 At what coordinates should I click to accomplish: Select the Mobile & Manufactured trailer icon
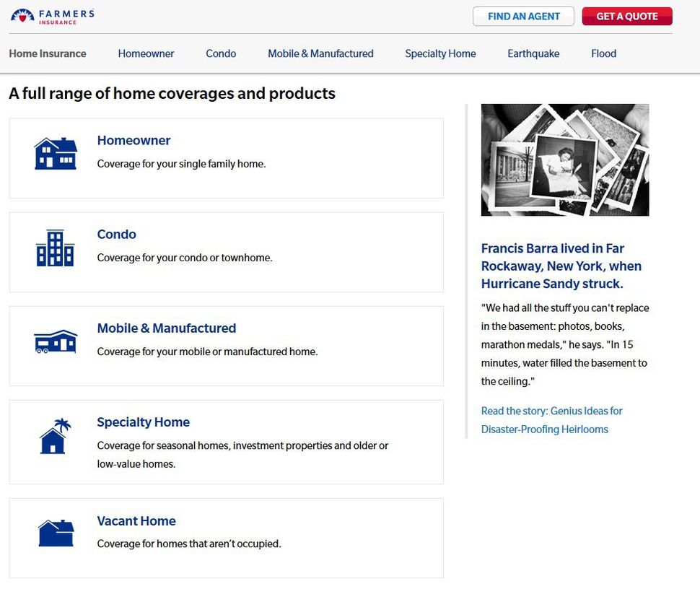[56, 341]
